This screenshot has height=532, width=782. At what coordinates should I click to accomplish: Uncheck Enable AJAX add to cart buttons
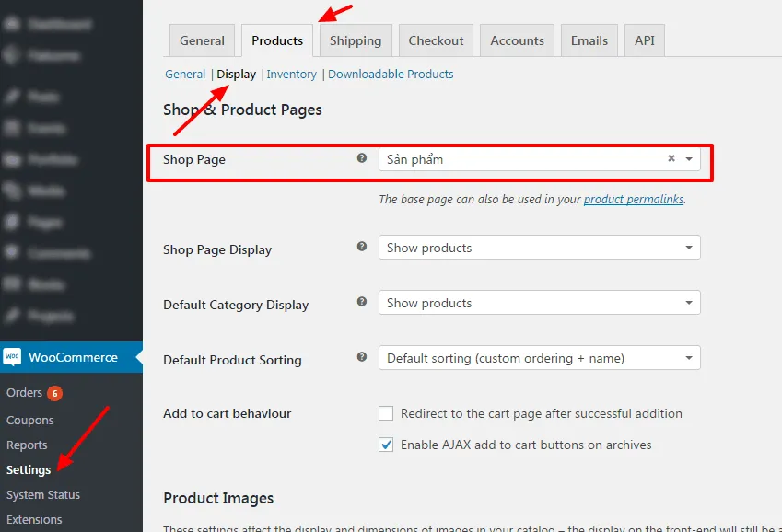pos(386,445)
